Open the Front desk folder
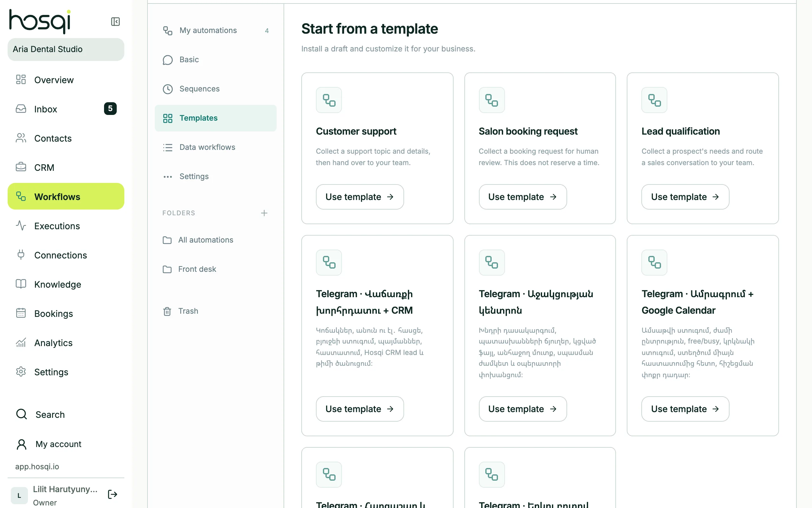 point(215,269)
